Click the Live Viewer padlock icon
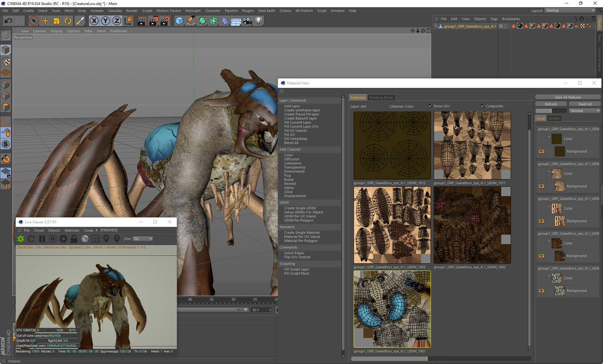This screenshot has width=603, height=364. (74, 239)
